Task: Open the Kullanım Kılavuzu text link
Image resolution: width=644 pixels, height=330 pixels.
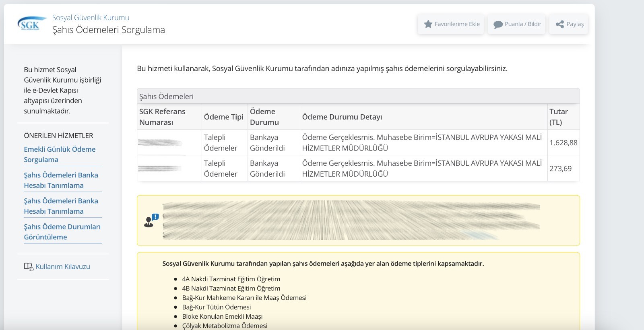Action: coord(63,267)
